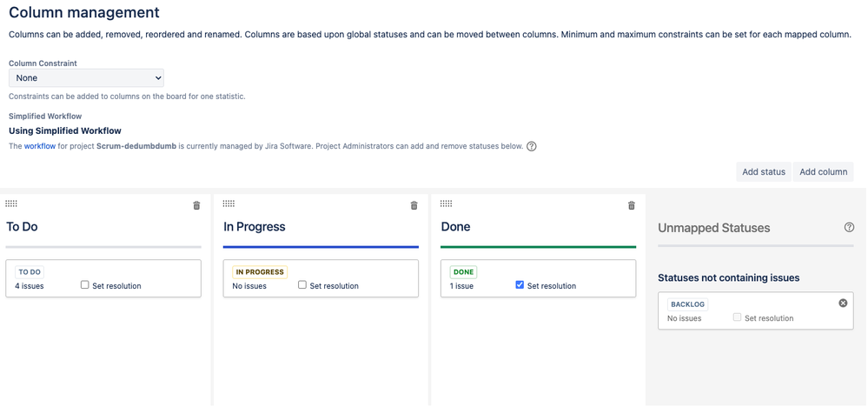Click the To Do column title
The width and height of the screenshot is (868, 407).
22,226
